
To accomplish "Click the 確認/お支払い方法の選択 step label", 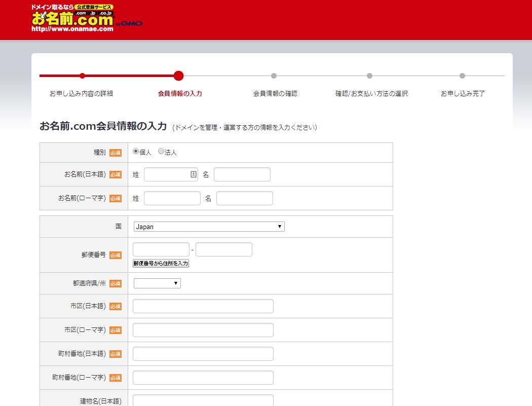I will point(371,93).
